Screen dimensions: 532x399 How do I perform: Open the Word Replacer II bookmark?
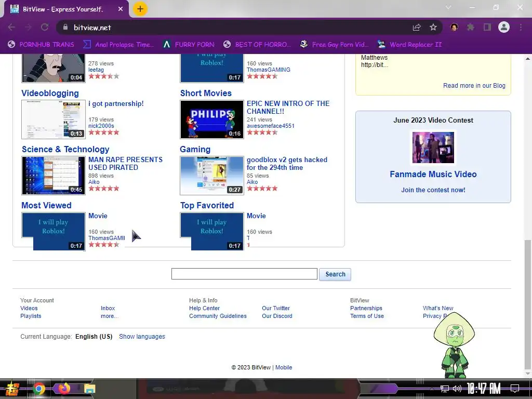point(410,45)
